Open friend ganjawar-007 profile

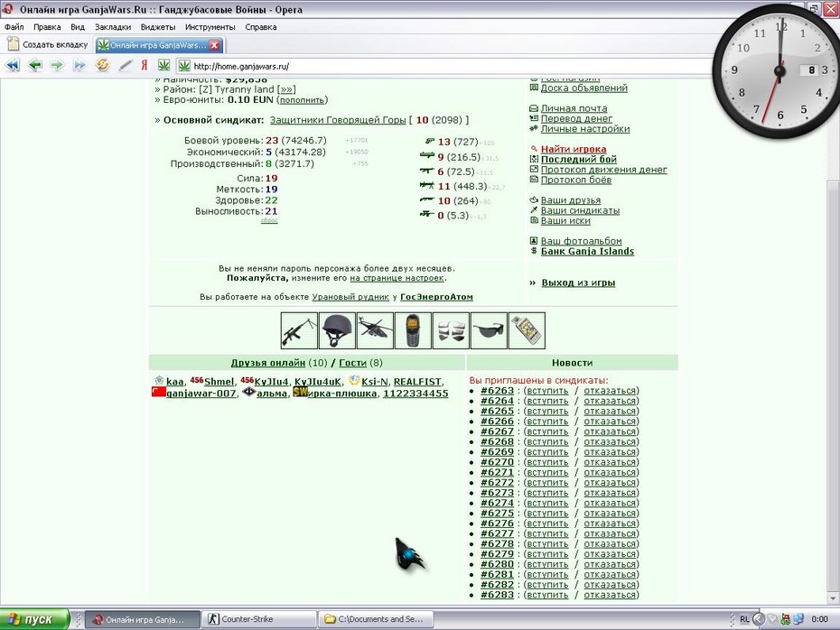[x=201, y=394]
